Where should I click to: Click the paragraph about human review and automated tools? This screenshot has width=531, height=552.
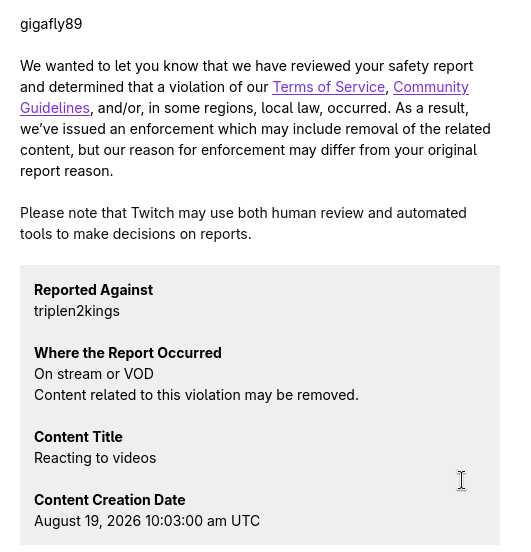coord(243,224)
